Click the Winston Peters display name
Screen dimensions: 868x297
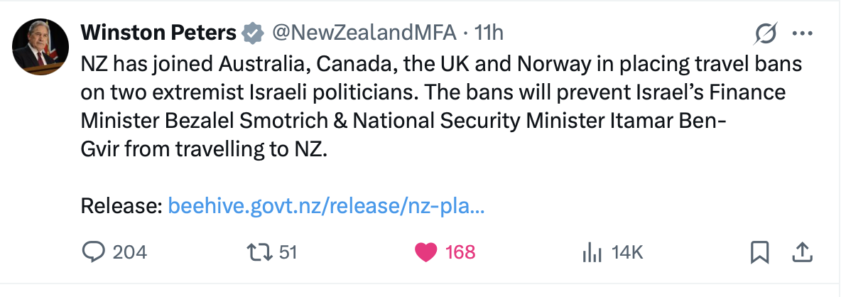[158, 33]
